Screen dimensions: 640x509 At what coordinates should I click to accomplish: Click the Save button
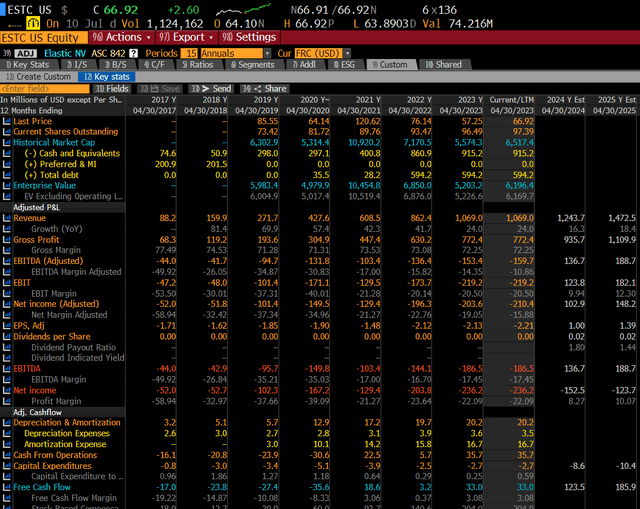pyautogui.click(x=159, y=89)
